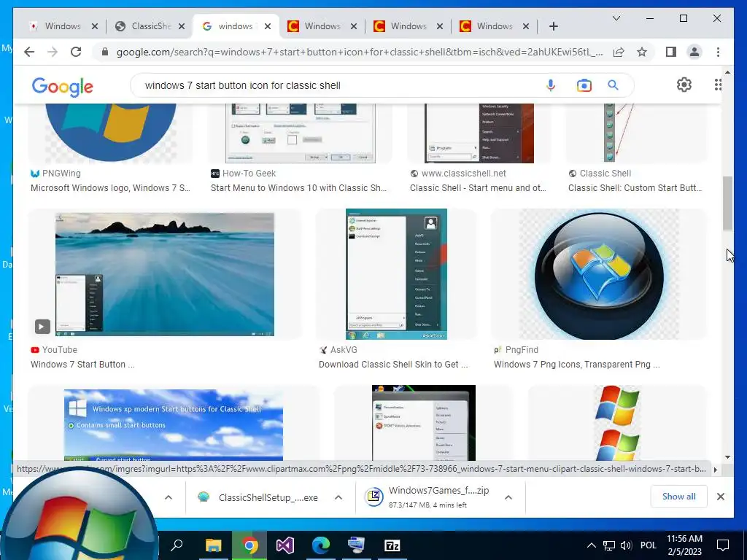Click the large Windows 7 start orb

pyautogui.click(x=79, y=517)
